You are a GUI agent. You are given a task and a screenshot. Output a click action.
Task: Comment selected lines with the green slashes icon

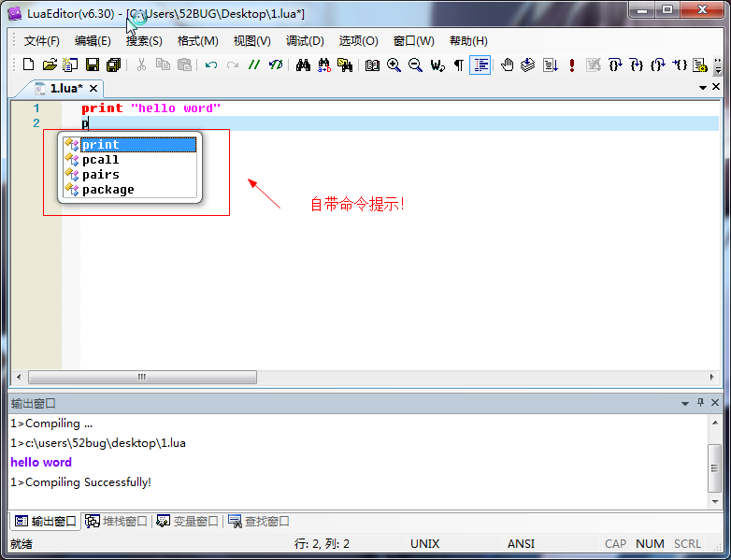point(254,65)
